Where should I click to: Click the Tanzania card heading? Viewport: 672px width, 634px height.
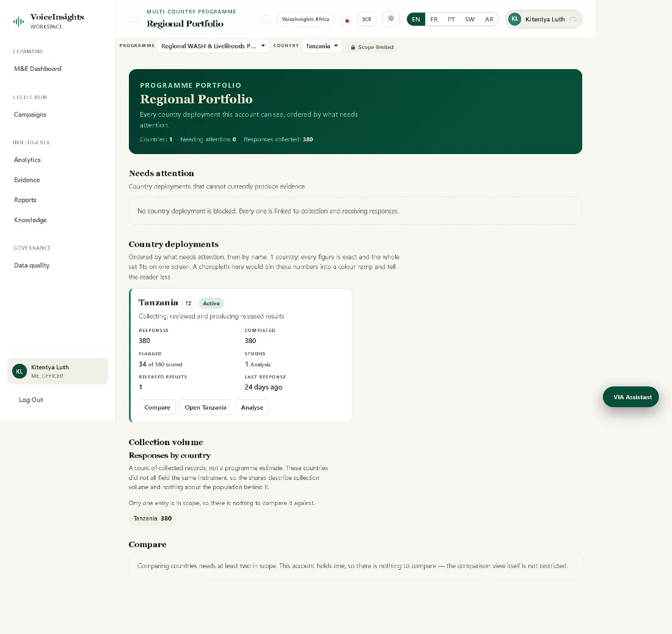[158, 303]
